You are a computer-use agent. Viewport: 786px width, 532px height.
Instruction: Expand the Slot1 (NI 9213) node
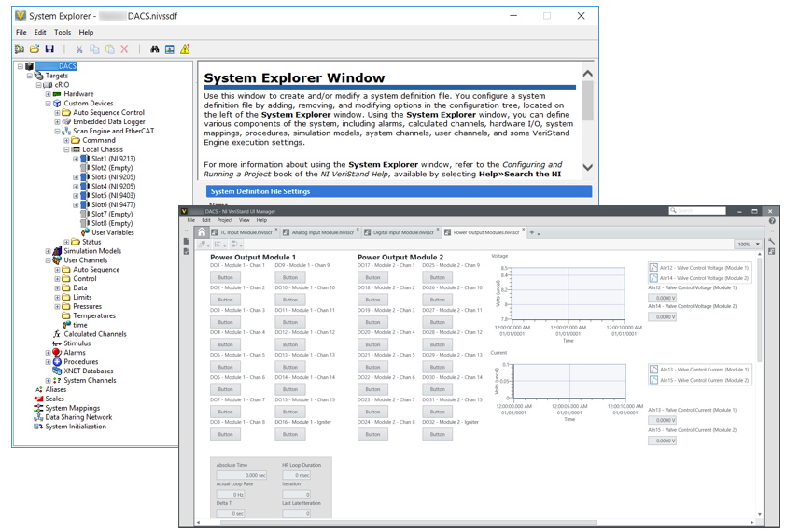(76, 159)
